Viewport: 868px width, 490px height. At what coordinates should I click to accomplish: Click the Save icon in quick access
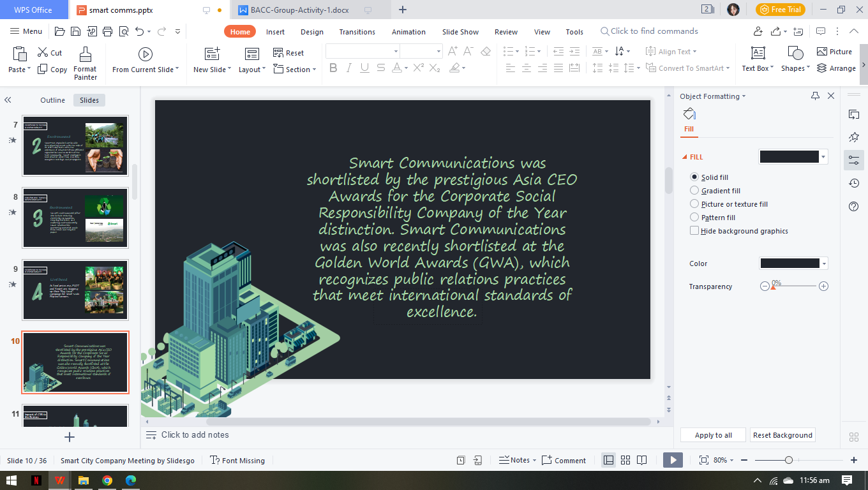[75, 31]
